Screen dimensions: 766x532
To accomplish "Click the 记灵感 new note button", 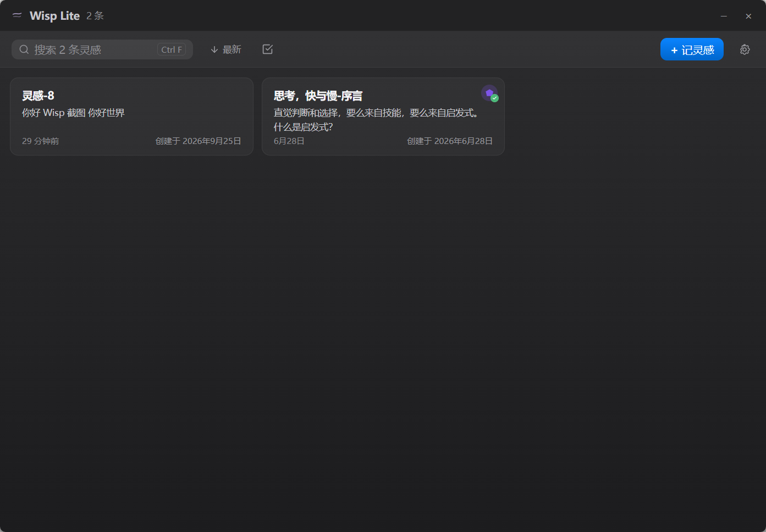I will point(692,49).
